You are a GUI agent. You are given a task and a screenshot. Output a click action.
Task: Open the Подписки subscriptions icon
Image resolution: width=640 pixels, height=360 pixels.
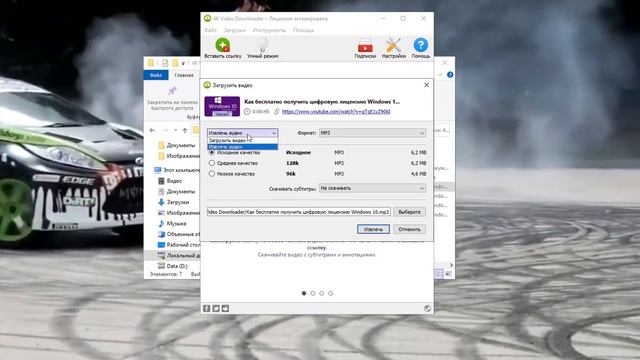tap(365, 45)
